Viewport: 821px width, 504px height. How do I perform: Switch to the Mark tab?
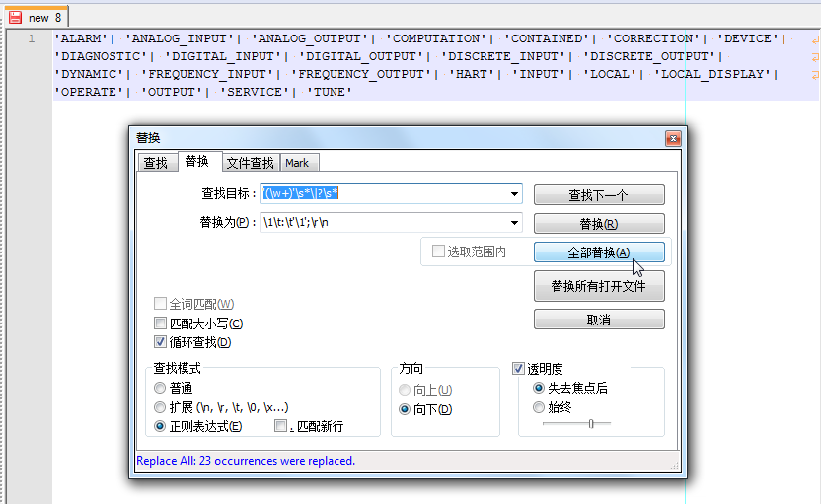[297, 163]
